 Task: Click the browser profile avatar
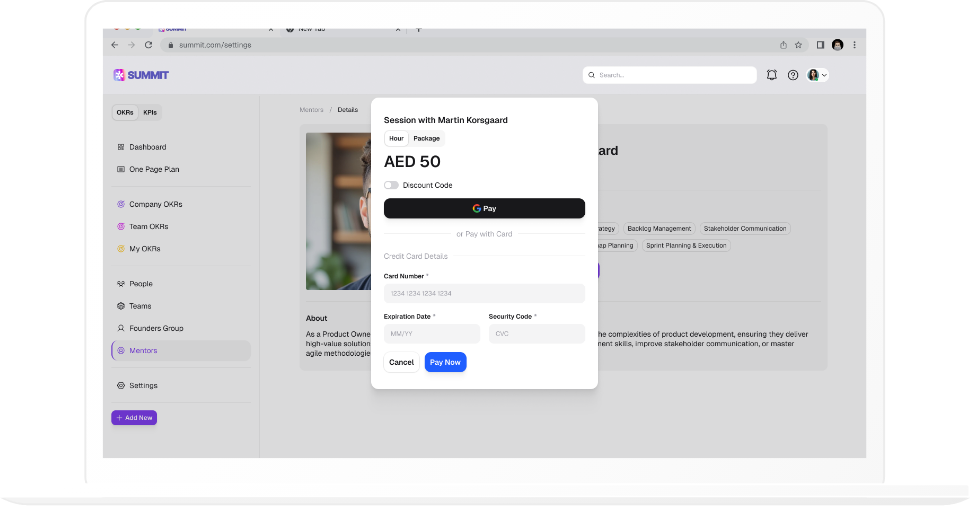coord(838,45)
